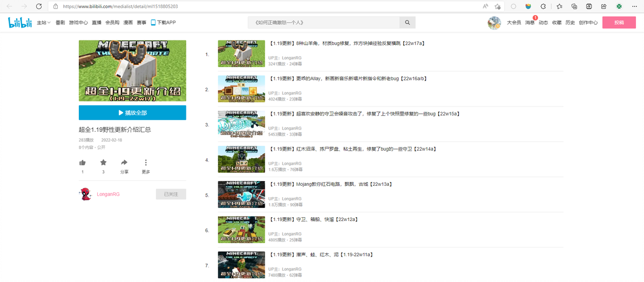Click the browser web capture icon
This screenshot has width=644, height=282.
(589, 6)
